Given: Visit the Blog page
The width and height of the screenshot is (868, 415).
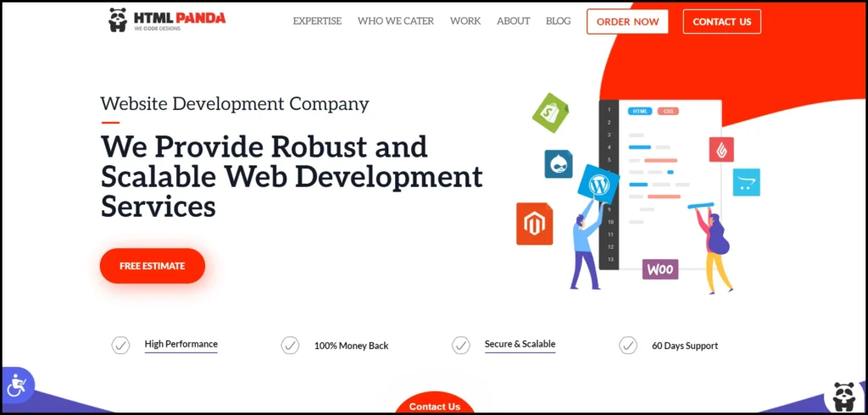Looking at the screenshot, I should pyautogui.click(x=558, y=21).
